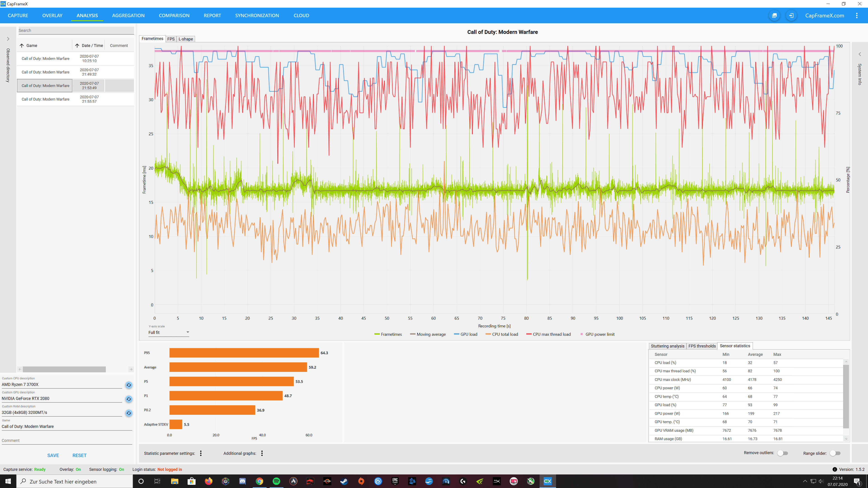Click the SAVE button

point(53,455)
